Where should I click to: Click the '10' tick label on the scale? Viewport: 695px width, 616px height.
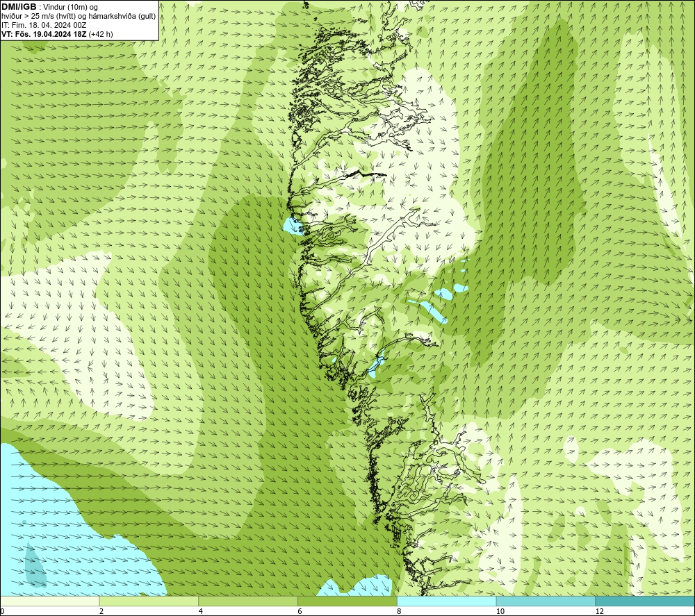click(500, 611)
